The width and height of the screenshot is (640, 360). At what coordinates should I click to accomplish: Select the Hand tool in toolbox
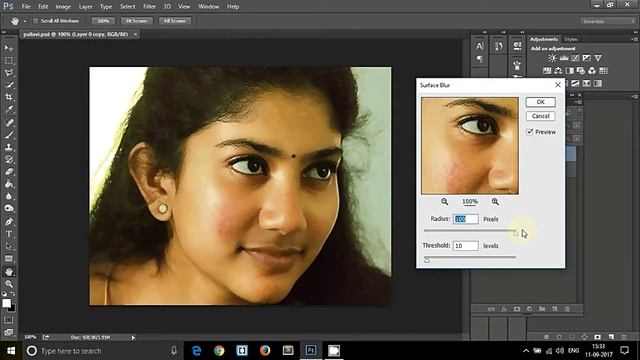pyautogui.click(x=9, y=271)
